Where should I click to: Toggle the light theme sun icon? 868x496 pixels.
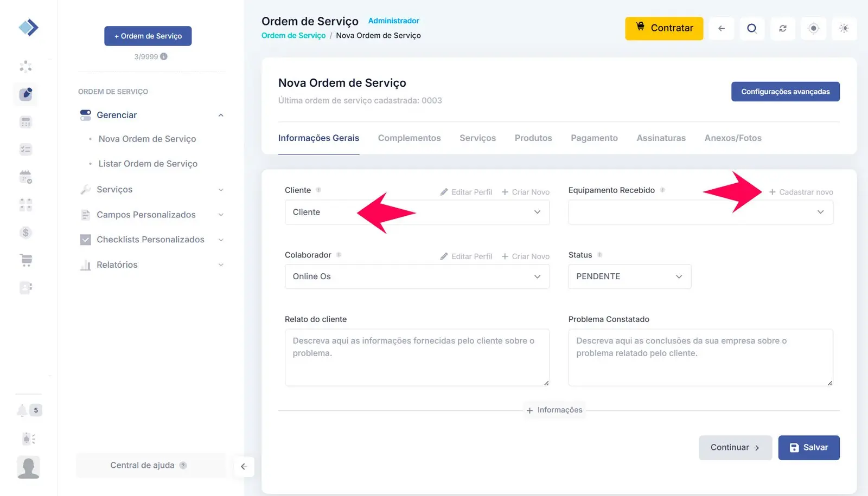click(x=844, y=29)
